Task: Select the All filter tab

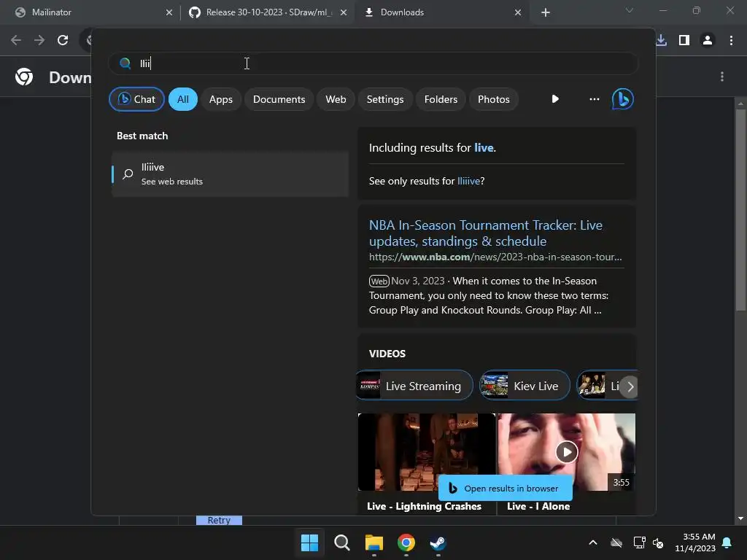Action: pyautogui.click(x=183, y=99)
